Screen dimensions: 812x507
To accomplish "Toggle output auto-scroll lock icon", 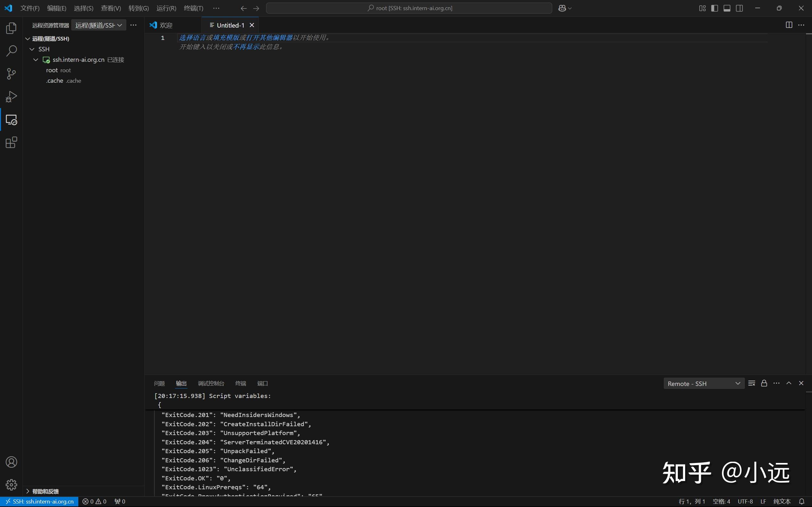I will (764, 383).
